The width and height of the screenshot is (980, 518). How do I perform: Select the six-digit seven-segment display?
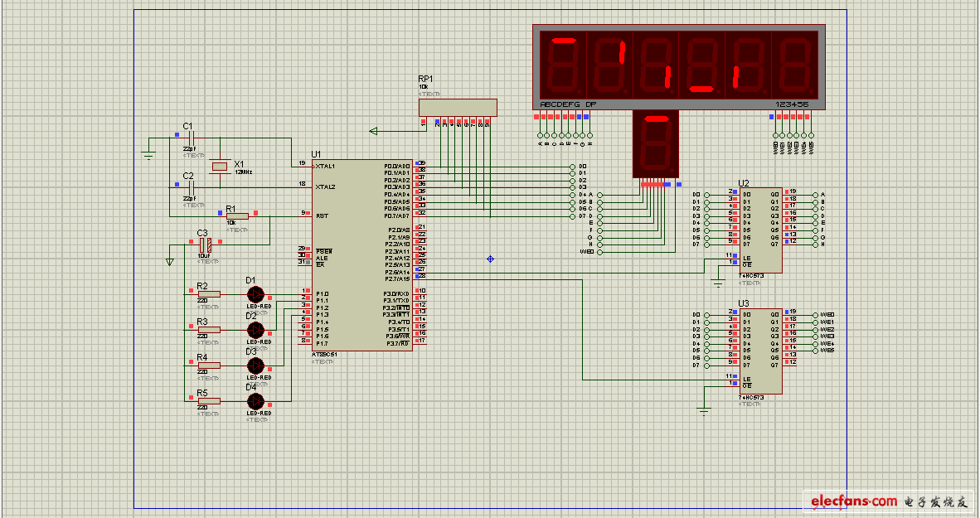679,67
